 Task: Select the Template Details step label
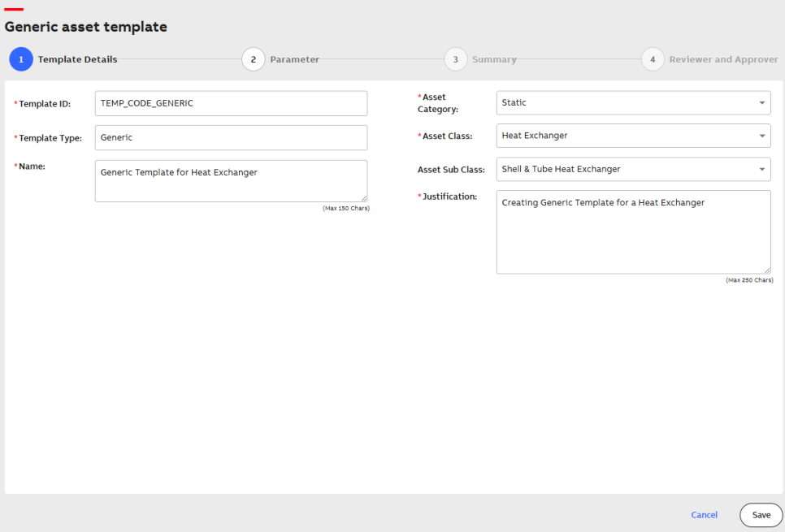pos(77,59)
